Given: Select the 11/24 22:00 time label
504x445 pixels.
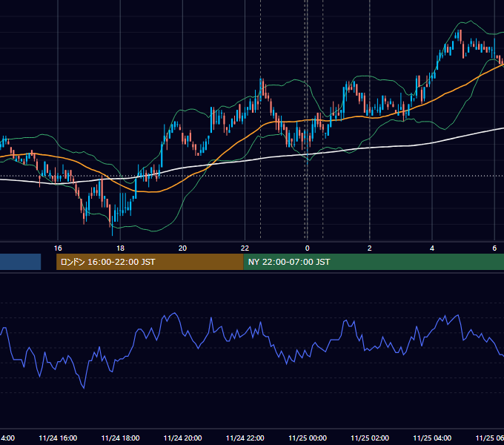Looking at the screenshot, I should coord(245,438).
